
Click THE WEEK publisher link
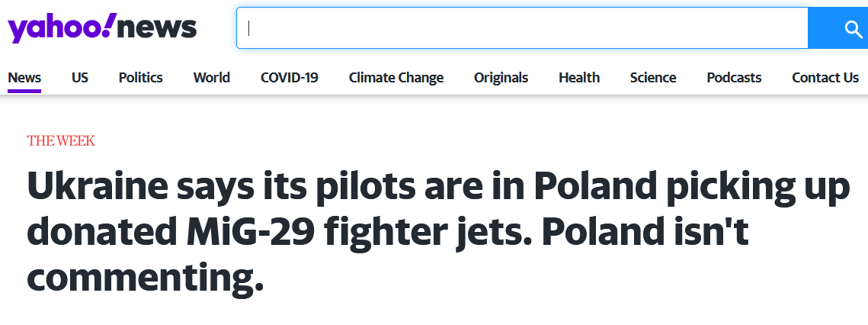(x=61, y=141)
